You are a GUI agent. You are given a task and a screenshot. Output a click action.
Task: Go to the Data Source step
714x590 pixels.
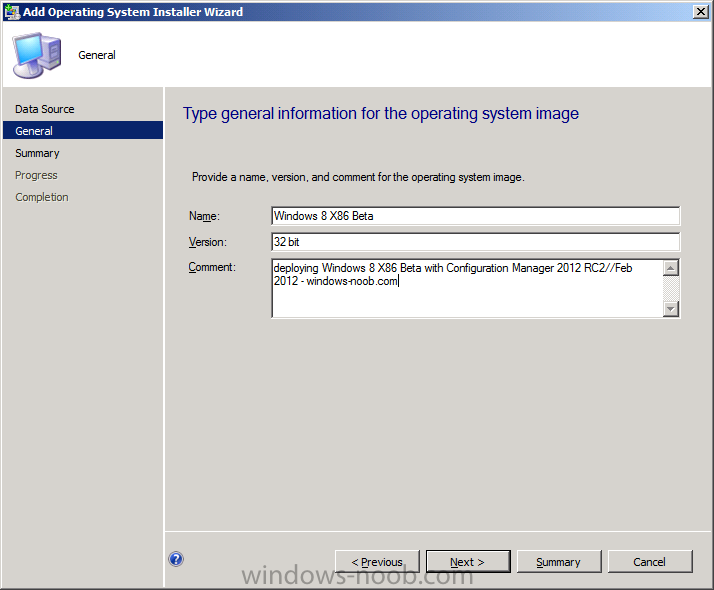tap(45, 109)
